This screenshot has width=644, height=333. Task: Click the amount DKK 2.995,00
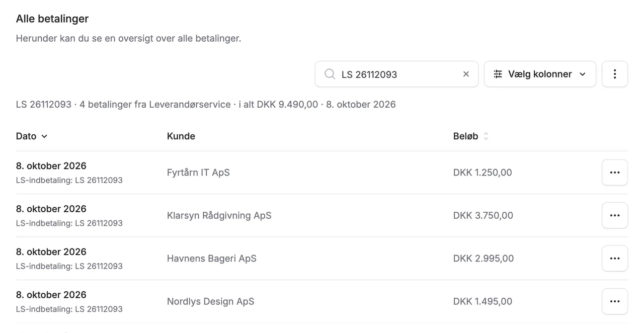pyautogui.click(x=484, y=258)
